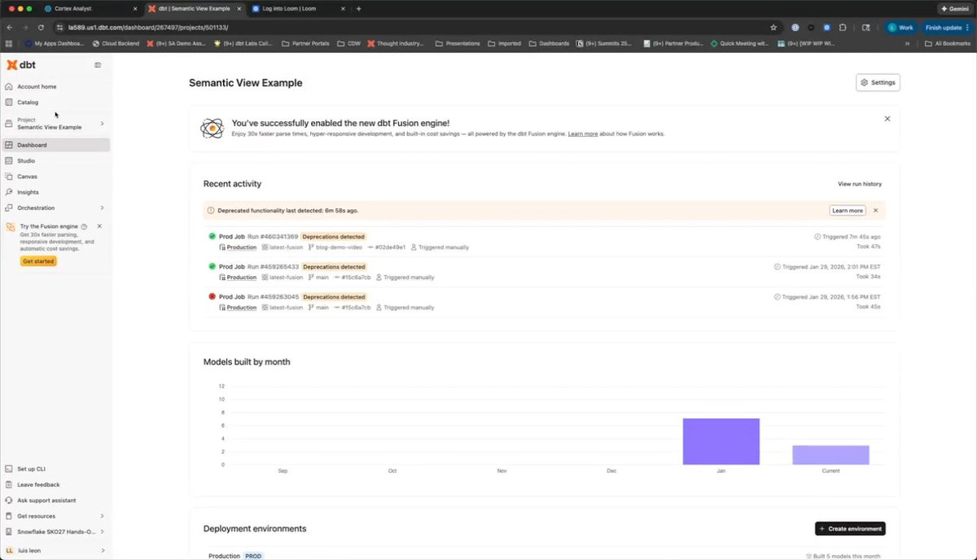Reload the page

point(41,27)
